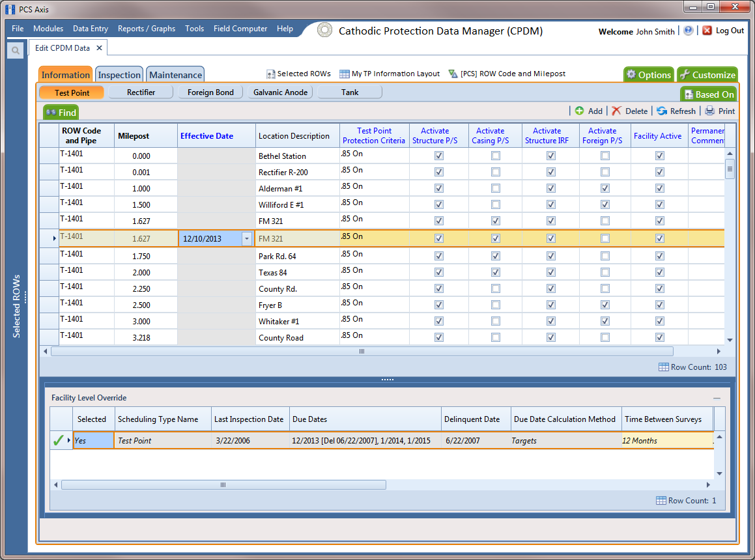Click the green checkmark in Facility Level Override row
Screen dimensions: 755x560
58,440
